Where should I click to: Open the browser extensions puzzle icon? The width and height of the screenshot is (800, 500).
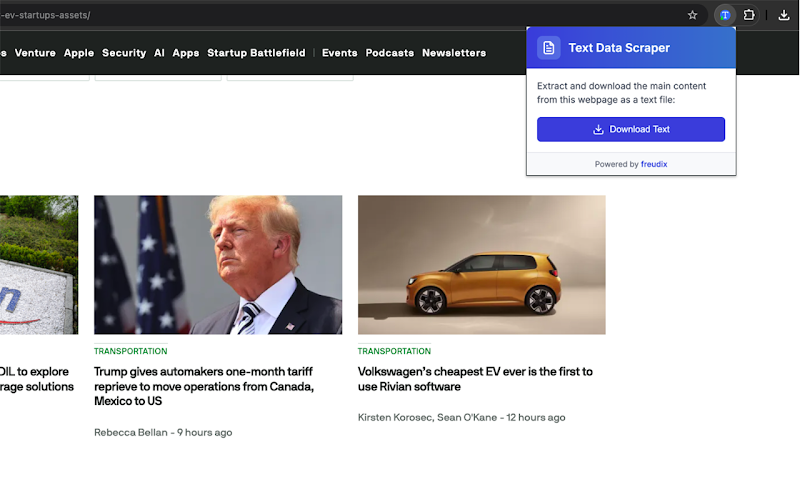tap(749, 15)
